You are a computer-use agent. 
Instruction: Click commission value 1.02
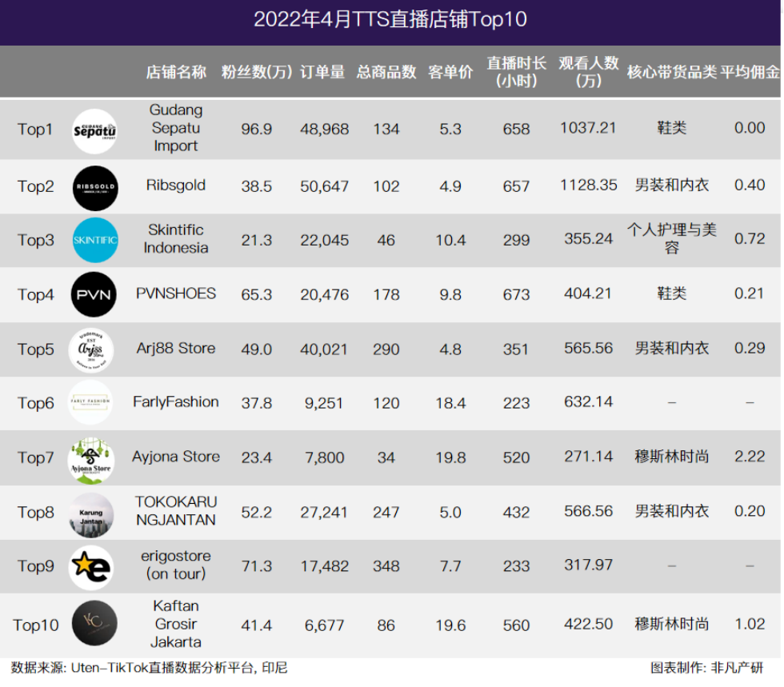(x=750, y=624)
